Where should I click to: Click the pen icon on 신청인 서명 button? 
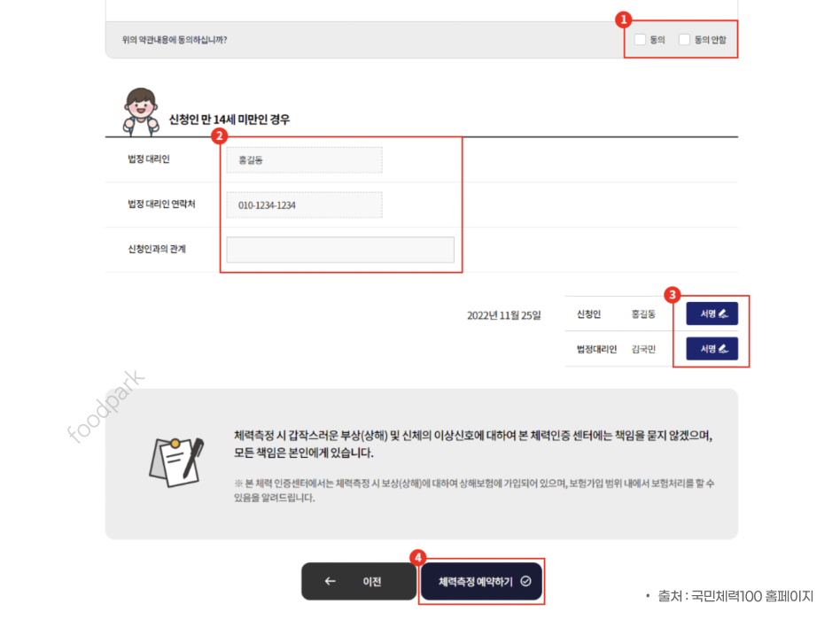pos(724,313)
